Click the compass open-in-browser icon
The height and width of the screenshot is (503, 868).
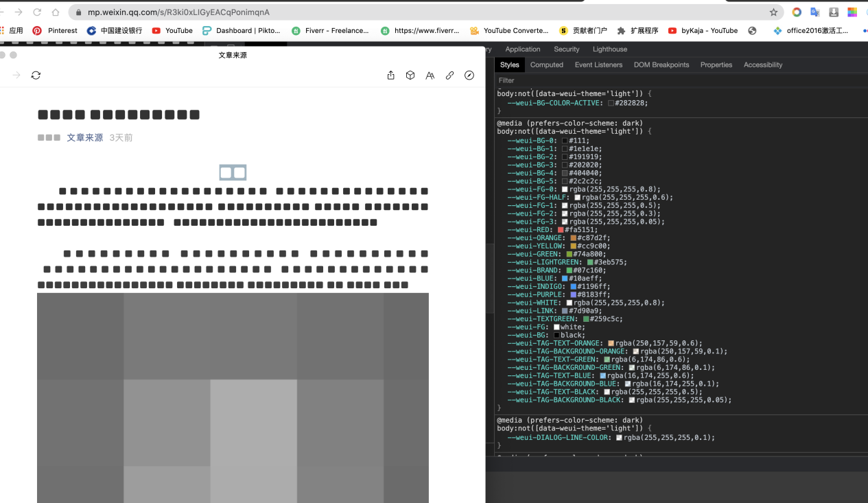[469, 75]
